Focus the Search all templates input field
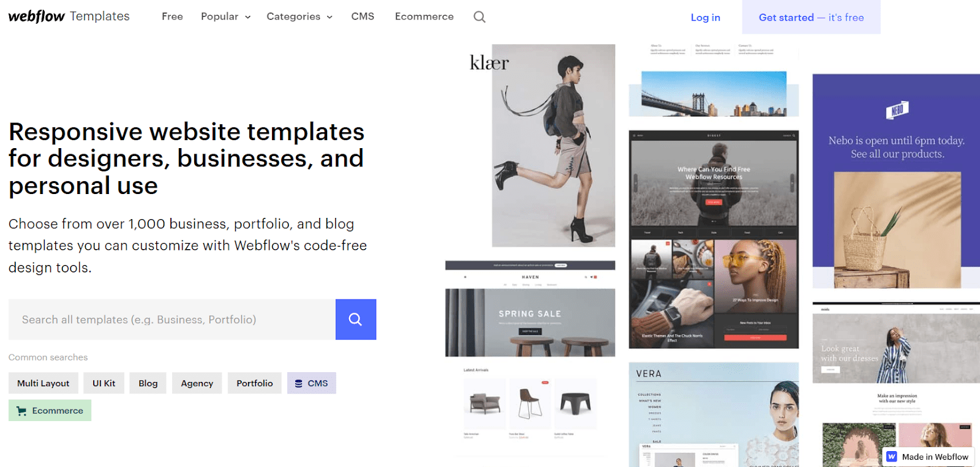 tap(172, 319)
